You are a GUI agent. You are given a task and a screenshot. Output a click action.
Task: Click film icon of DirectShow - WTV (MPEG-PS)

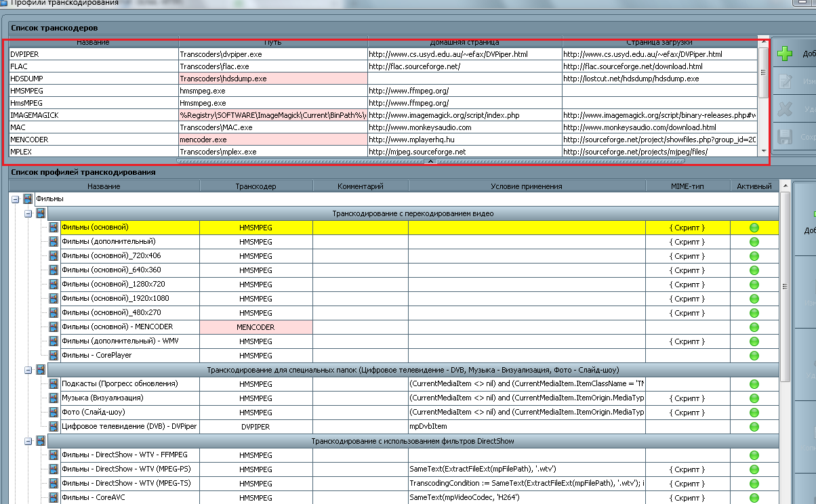54,469
